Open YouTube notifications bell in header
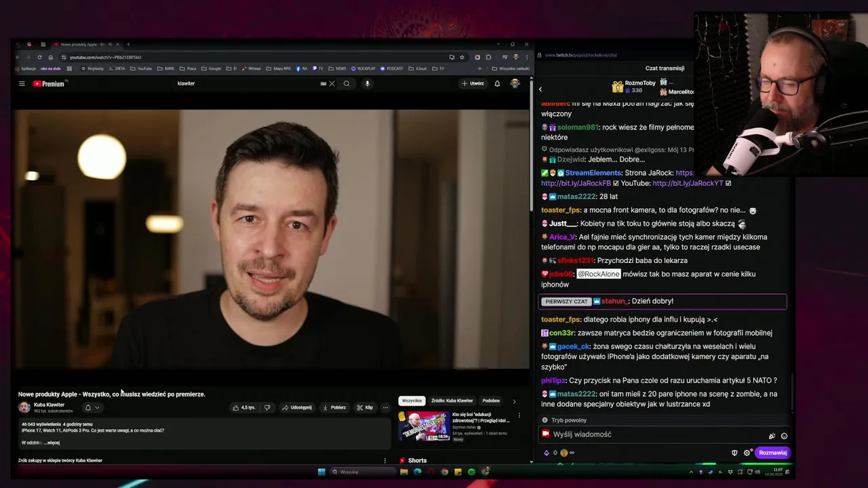868x488 pixels. tap(497, 83)
